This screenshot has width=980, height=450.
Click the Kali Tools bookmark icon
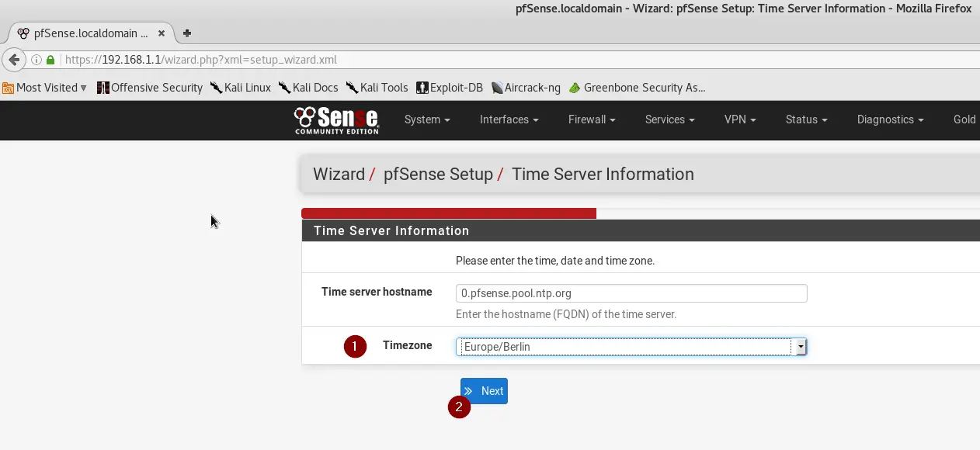pyautogui.click(x=352, y=88)
